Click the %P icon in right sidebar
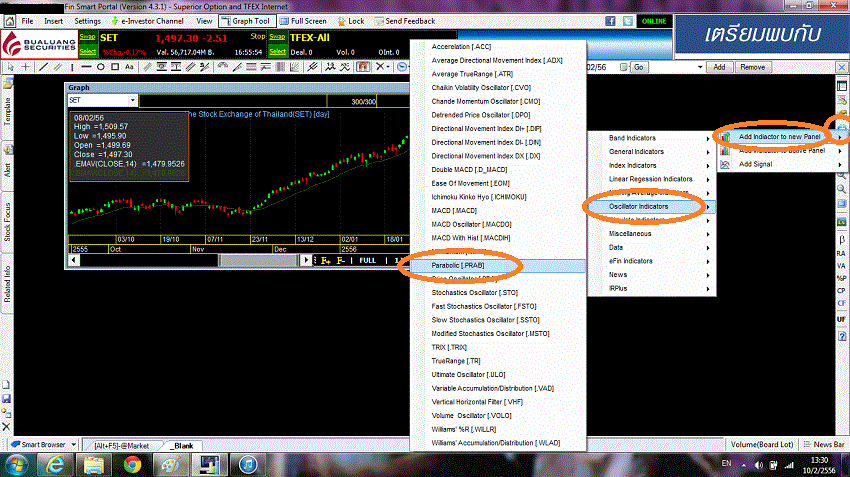850x477 pixels. click(841, 278)
